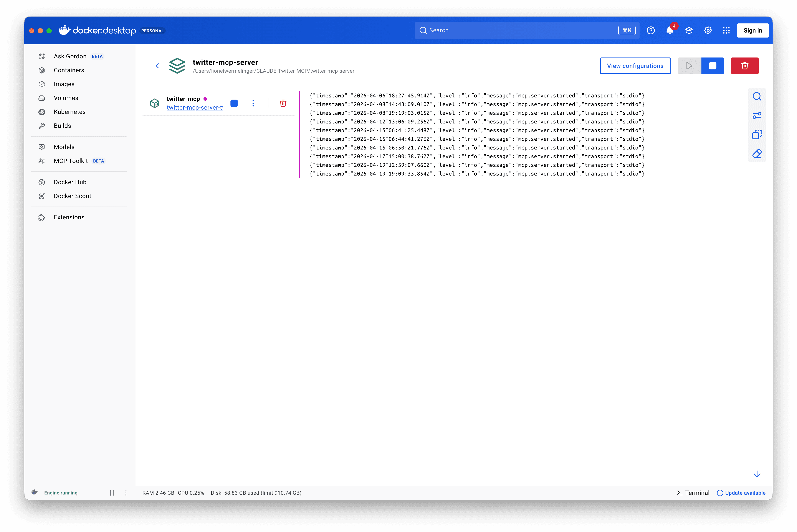Screen dimensions: 797x532
Task: Click the 2026-04-19T19:09:33.854Z log line
Action: coord(477,174)
